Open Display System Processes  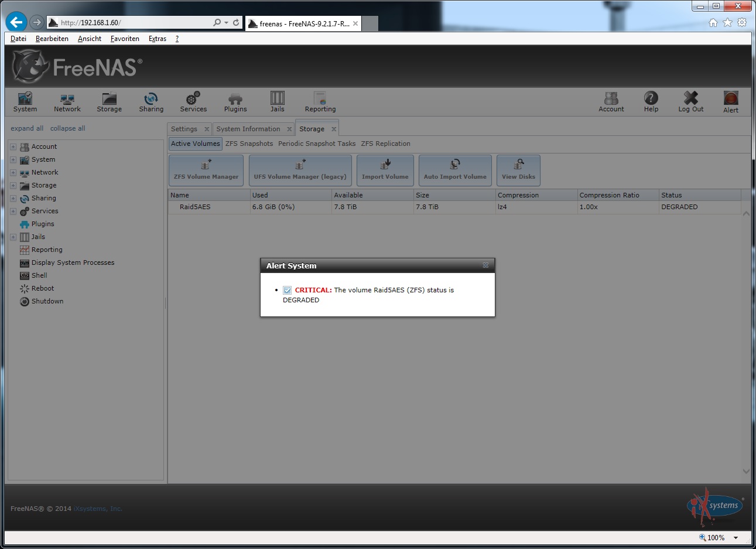[73, 262]
